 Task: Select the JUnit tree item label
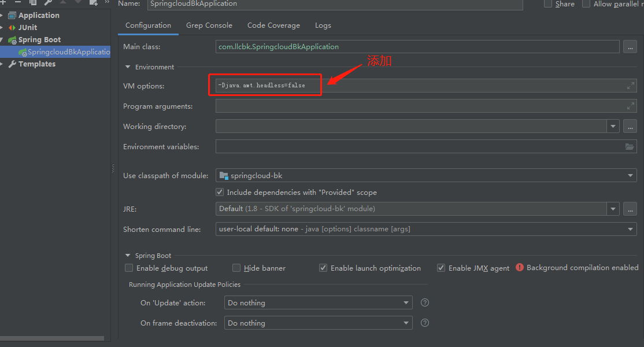[28, 28]
